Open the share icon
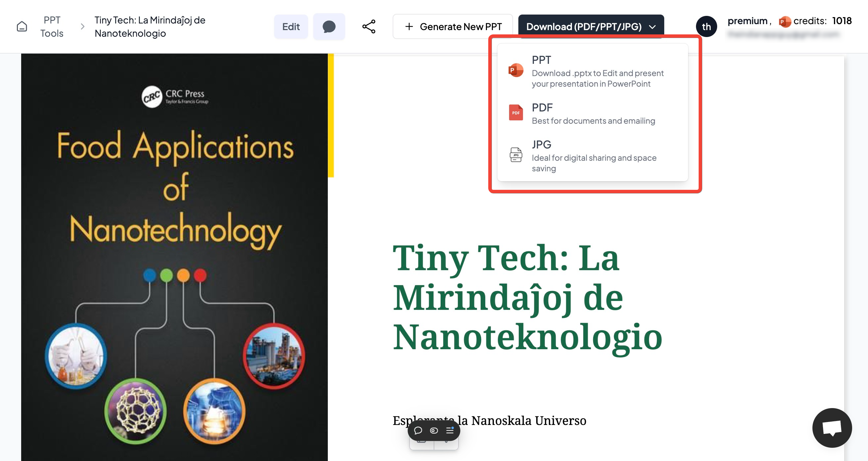The width and height of the screenshot is (868, 461). (369, 26)
